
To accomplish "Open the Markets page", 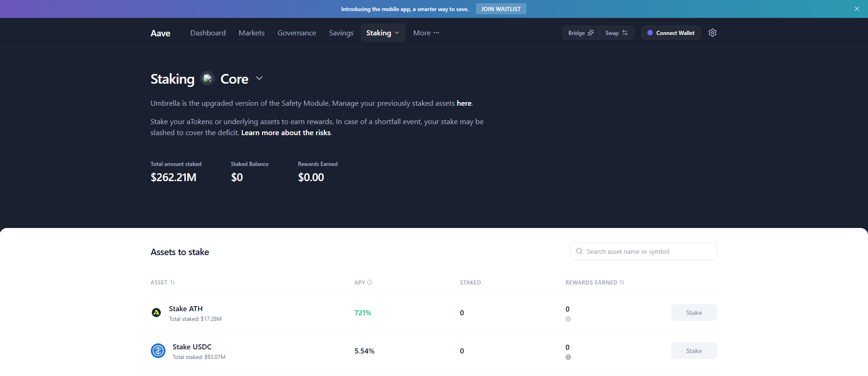I will click(251, 33).
